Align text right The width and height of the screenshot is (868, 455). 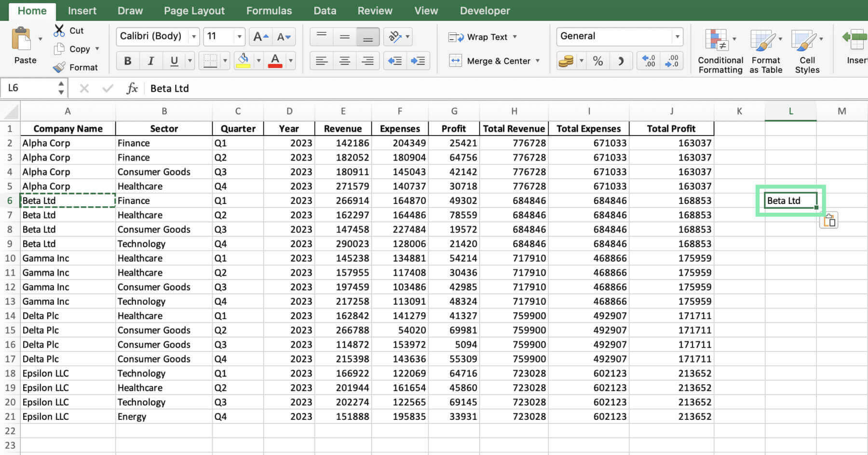[x=367, y=61]
